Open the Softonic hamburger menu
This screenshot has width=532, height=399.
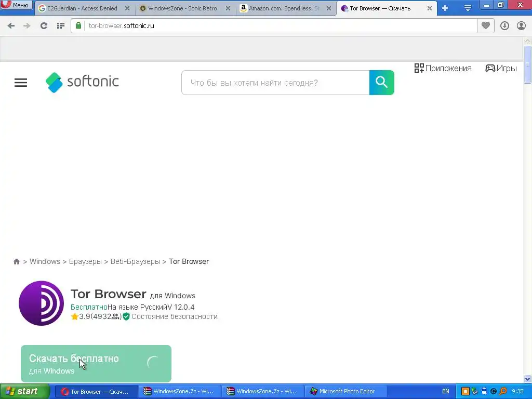(x=21, y=83)
